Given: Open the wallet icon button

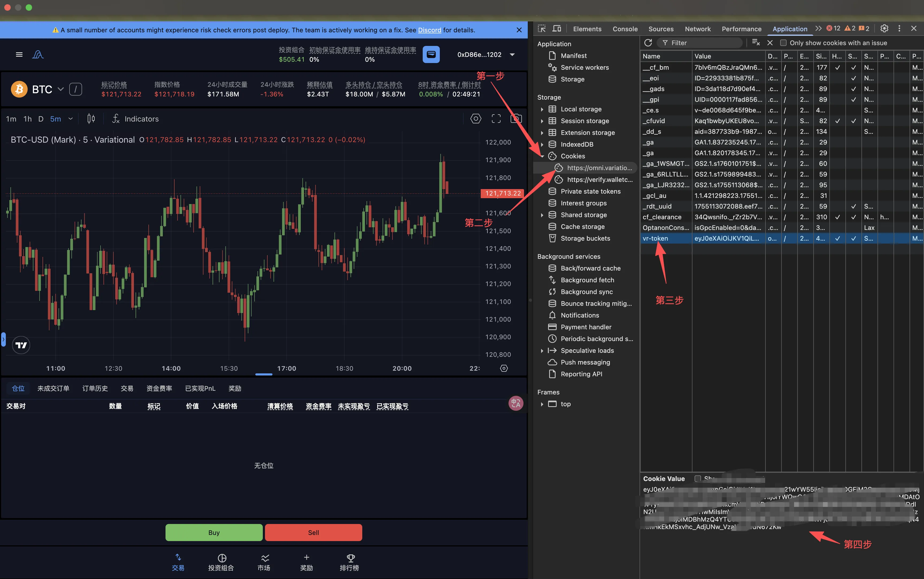Looking at the screenshot, I should (x=431, y=55).
